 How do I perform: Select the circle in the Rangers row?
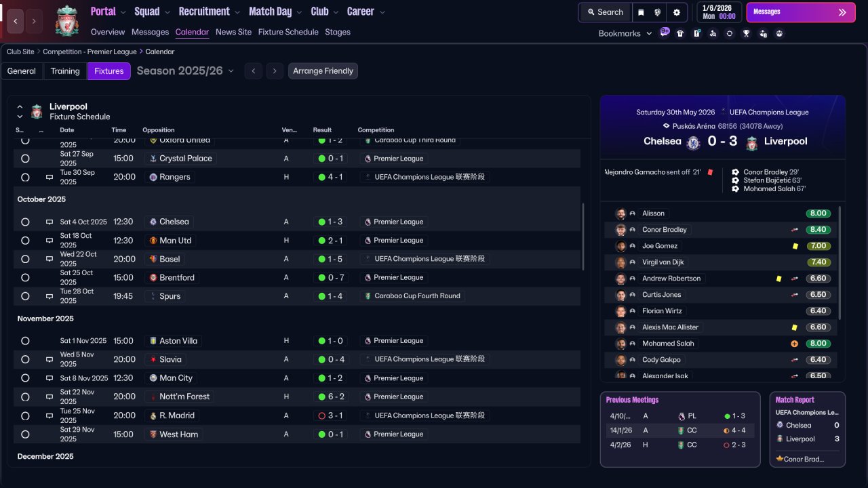pyautogui.click(x=25, y=178)
